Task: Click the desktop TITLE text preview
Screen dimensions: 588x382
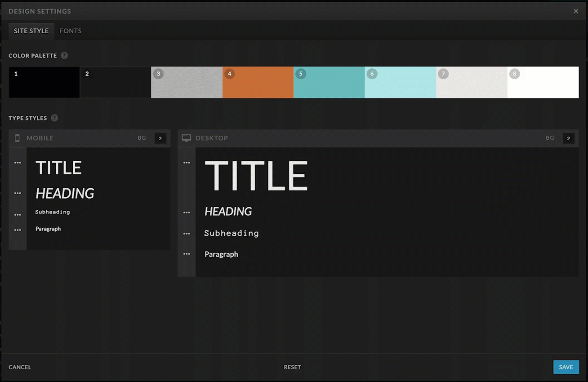Action: (x=256, y=176)
